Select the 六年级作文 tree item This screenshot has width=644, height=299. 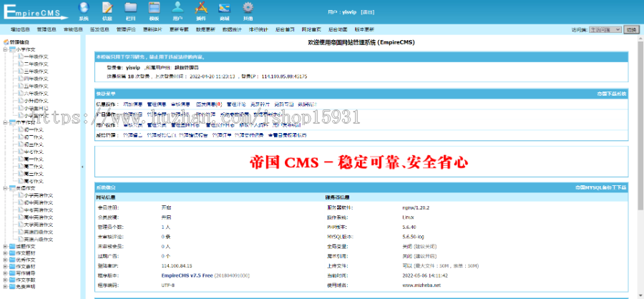coord(36,93)
